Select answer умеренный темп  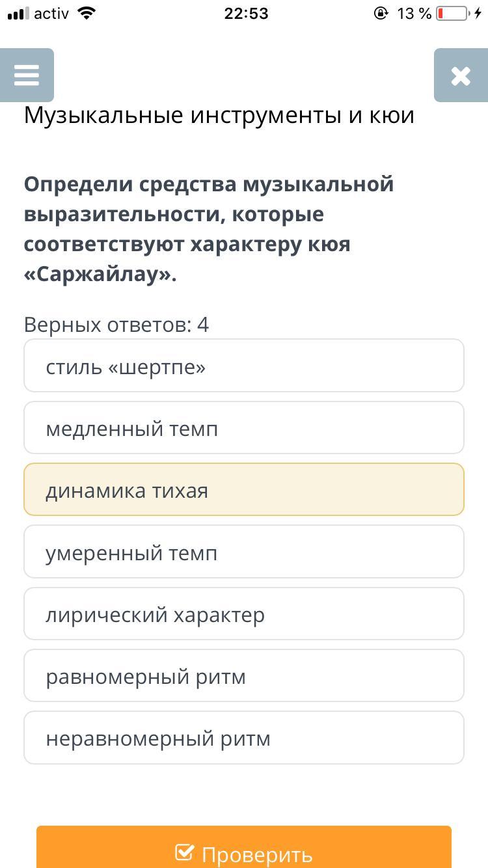click(x=244, y=552)
